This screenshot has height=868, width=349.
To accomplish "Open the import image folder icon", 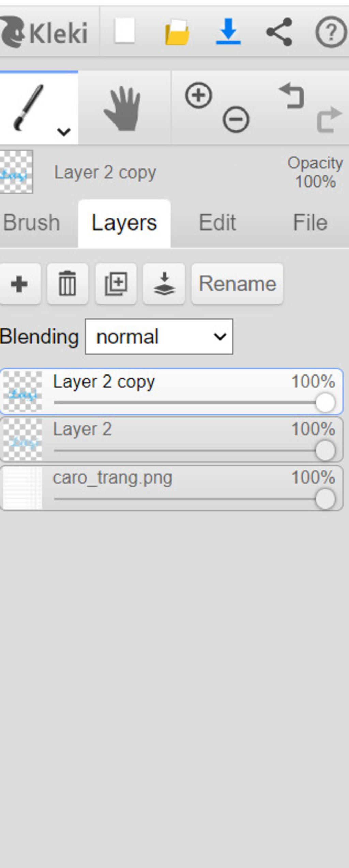I will pos(177,33).
